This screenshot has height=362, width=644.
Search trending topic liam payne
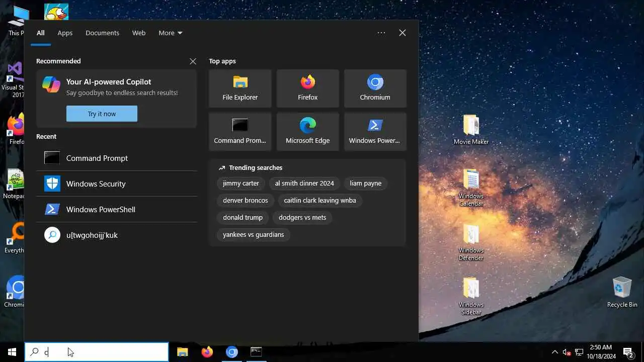(x=366, y=183)
